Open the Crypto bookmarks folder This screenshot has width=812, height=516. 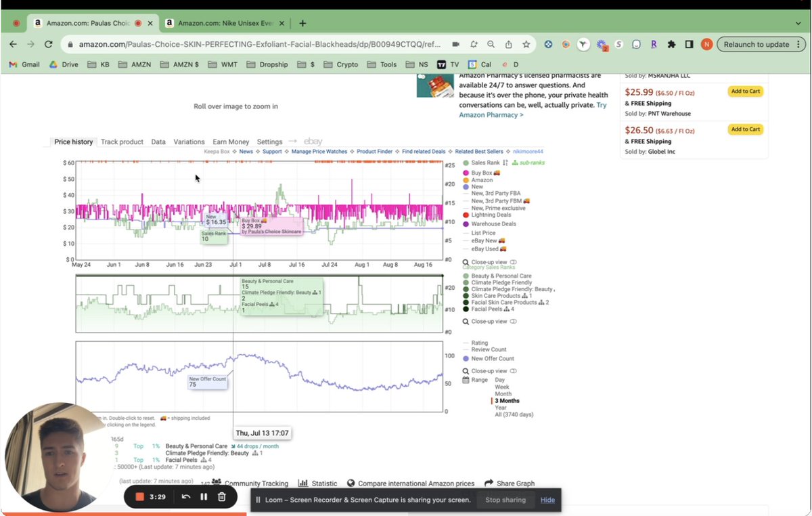click(341, 64)
